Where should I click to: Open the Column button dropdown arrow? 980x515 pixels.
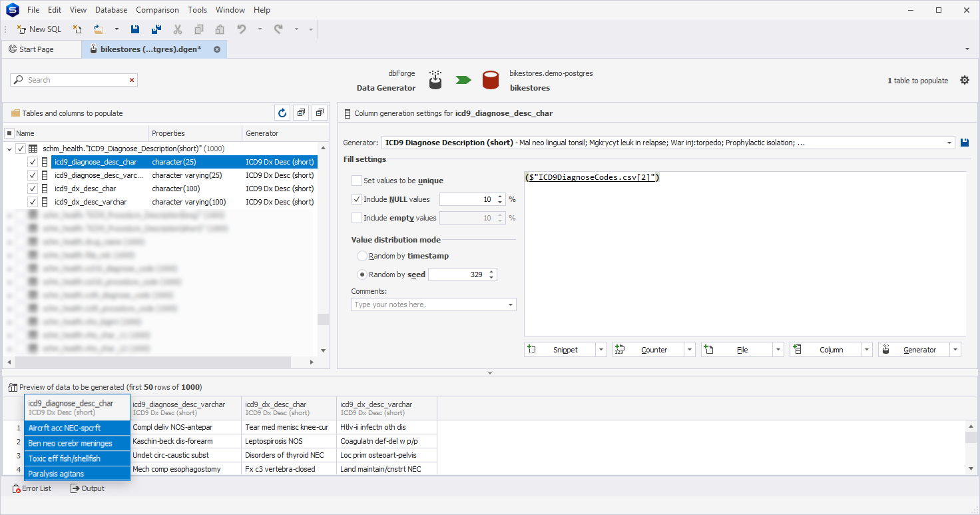tap(867, 350)
